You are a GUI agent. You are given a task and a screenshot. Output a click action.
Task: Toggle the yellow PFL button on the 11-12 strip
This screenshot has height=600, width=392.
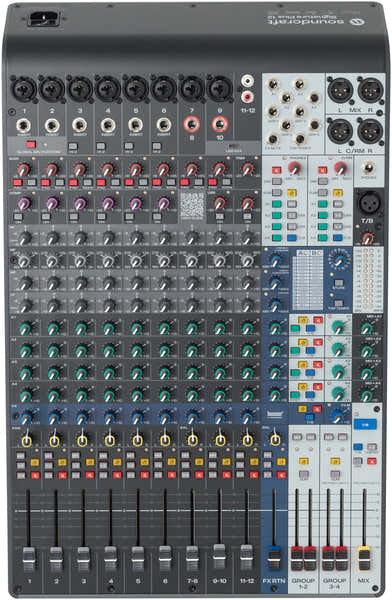[254, 462]
